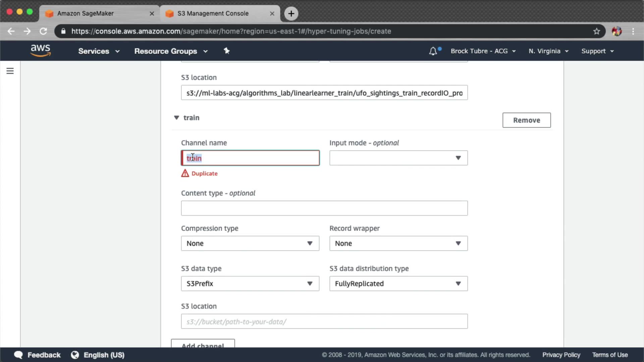This screenshot has width=644, height=362.
Task: Reload the page
Action: 43,31
